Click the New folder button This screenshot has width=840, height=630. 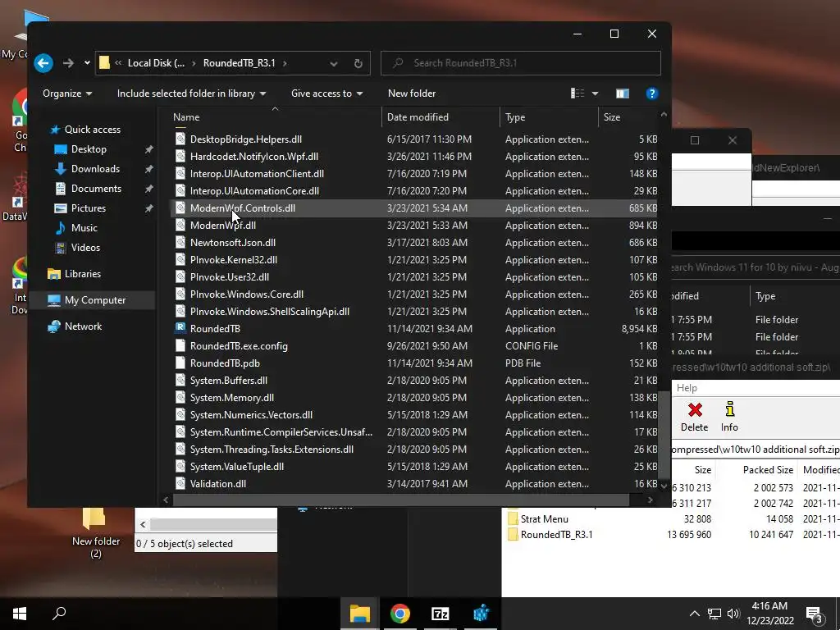412,94
